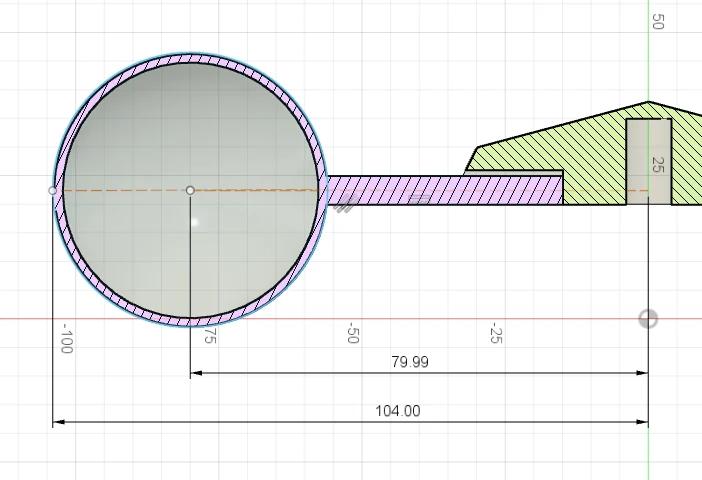Select the 79.99 dimension value

pyautogui.click(x=410, y=362)
